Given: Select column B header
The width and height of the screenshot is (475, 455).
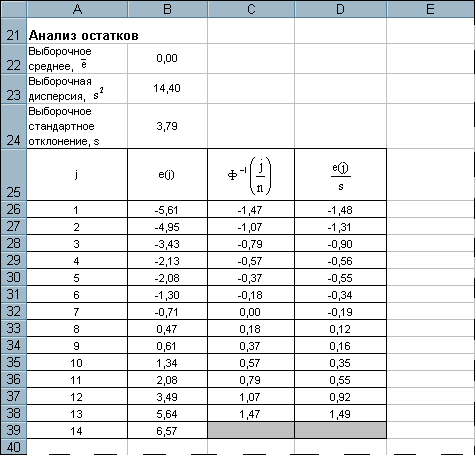Looking at the screenshot, I should click(x=167, y=9).
